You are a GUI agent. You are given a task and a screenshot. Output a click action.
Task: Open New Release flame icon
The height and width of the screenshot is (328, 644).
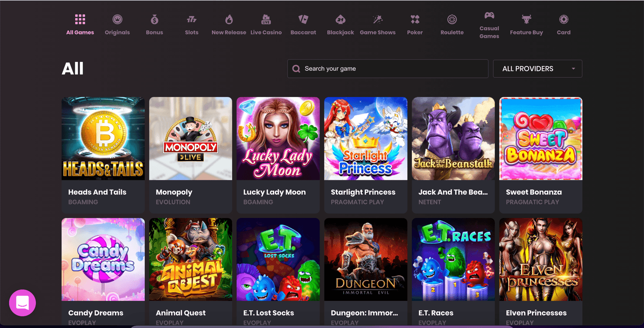[229, 19]
